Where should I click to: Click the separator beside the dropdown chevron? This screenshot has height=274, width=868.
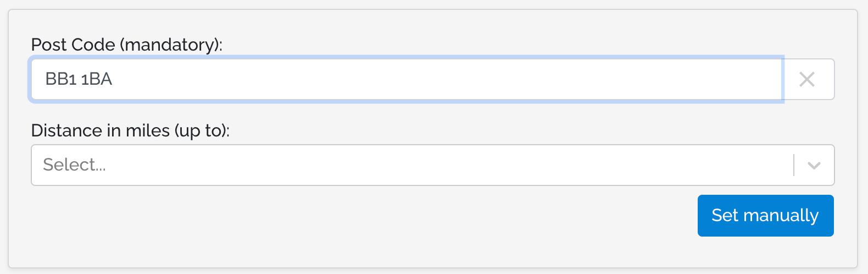tap(794, 165)
